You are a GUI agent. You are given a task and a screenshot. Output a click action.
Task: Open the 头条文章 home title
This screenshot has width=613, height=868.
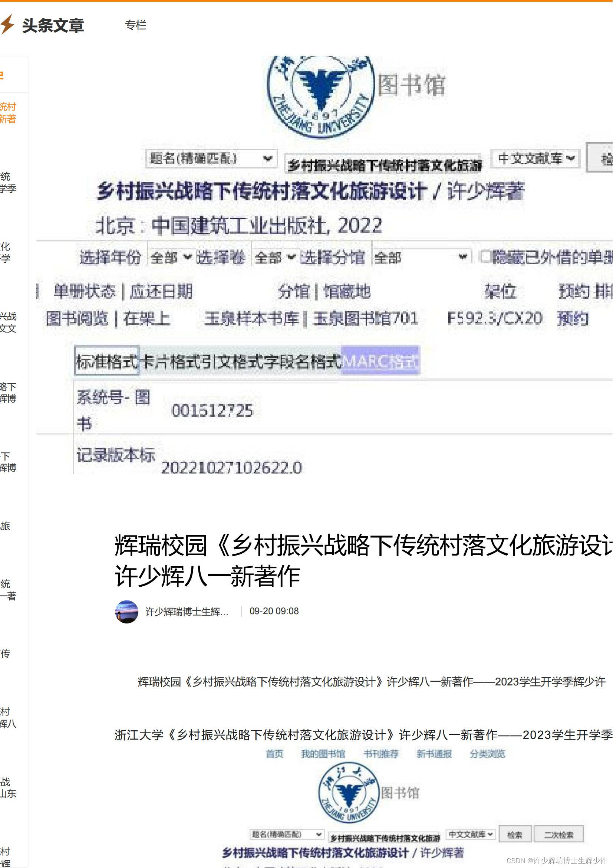pos(53,25)
